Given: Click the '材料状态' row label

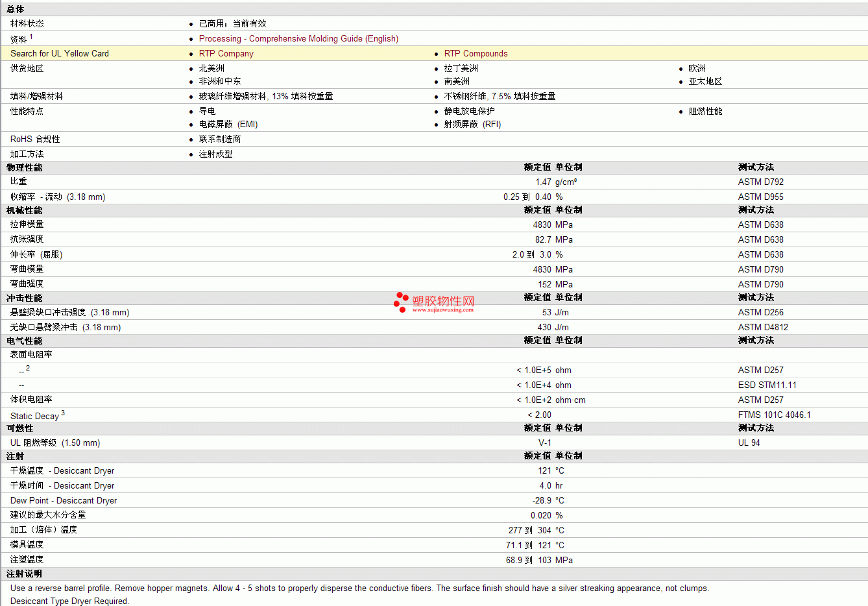Looking at the screenshot, I should tap(27, 23).
